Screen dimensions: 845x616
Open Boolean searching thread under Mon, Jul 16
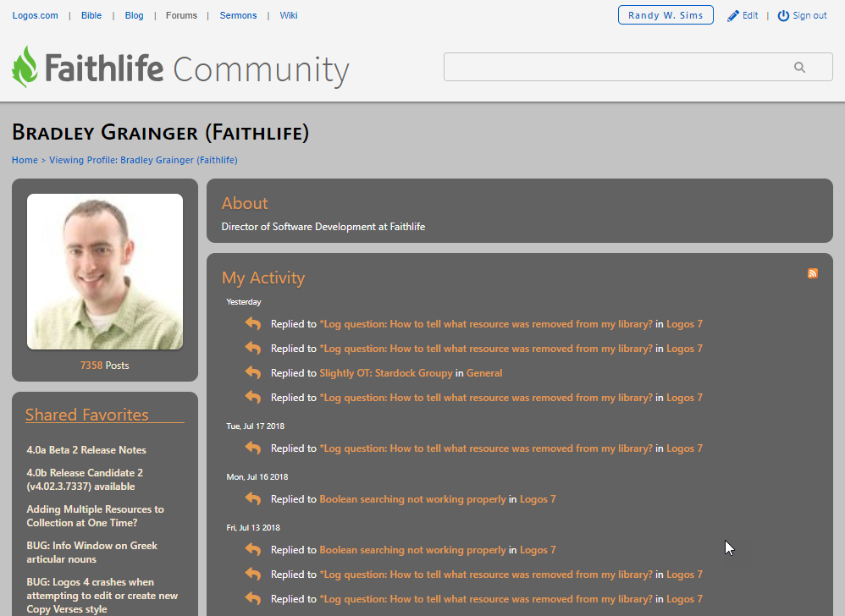coord(413,499)
